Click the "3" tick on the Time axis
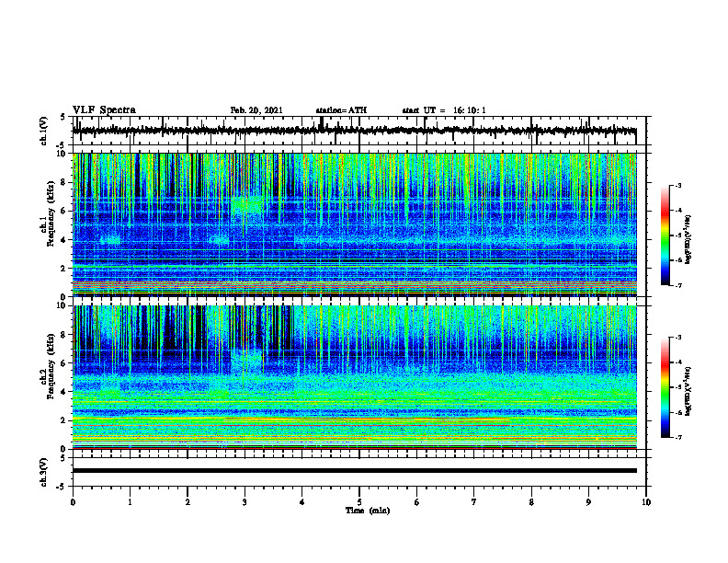 [x=245, y=502]
